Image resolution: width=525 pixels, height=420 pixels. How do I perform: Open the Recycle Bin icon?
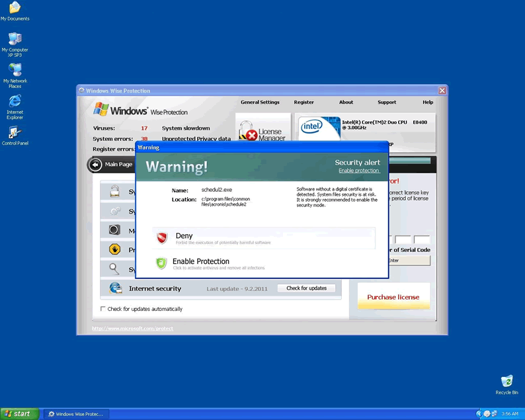pyautogui.click(x=507, y=382)
